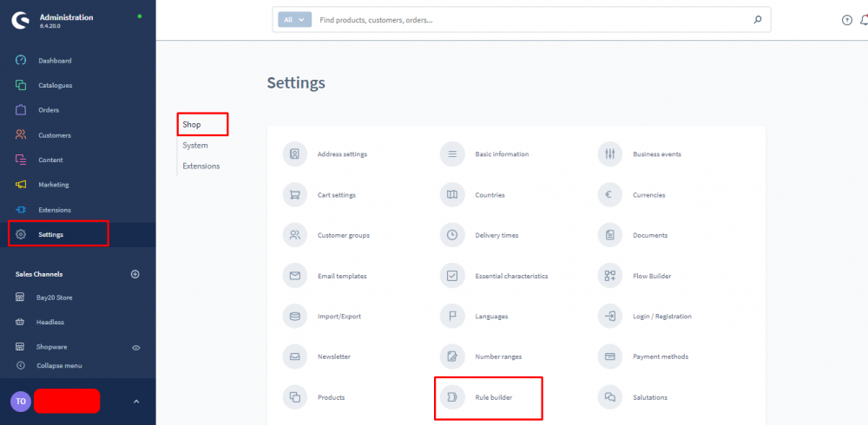Click the search magnifier icon
868x425 pixels.
pyautogui.click(x=757, y=20)
